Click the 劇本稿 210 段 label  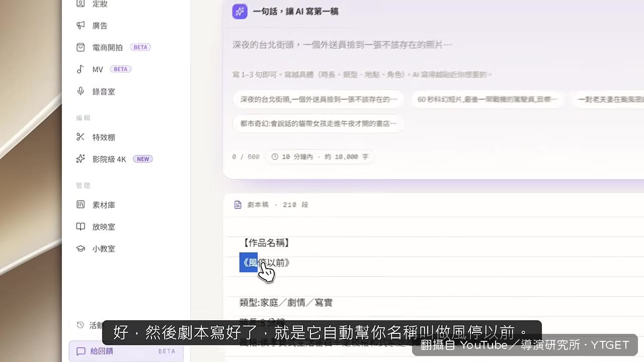278,205
